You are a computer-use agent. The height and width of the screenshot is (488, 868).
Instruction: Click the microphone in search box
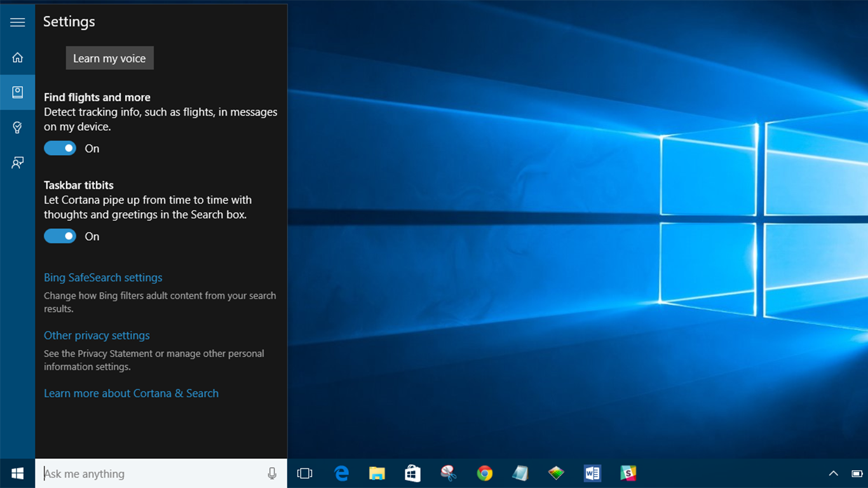pos(272,473)
